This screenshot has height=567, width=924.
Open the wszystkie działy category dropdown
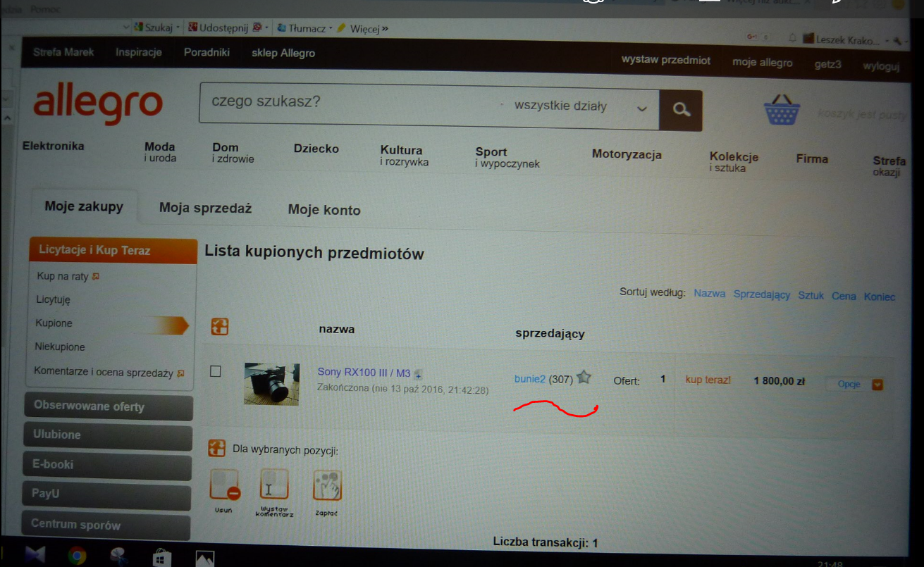click(x=581, y=107)
